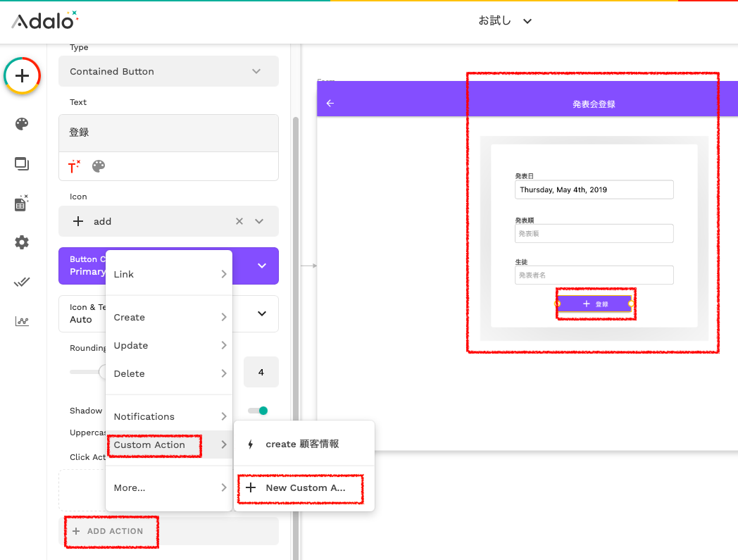
Task: Click the ADD ACTION button
Action: point(168,531)
